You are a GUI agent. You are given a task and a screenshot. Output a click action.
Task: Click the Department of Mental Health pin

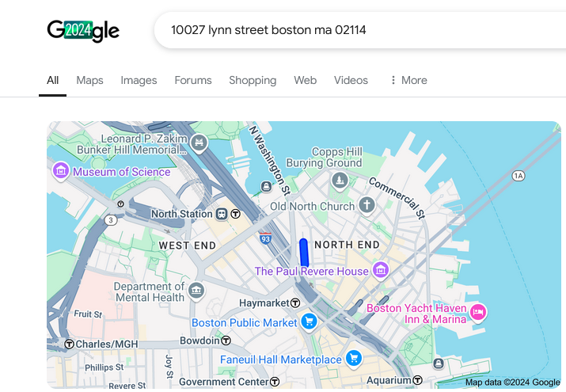(x=196, y=290)
